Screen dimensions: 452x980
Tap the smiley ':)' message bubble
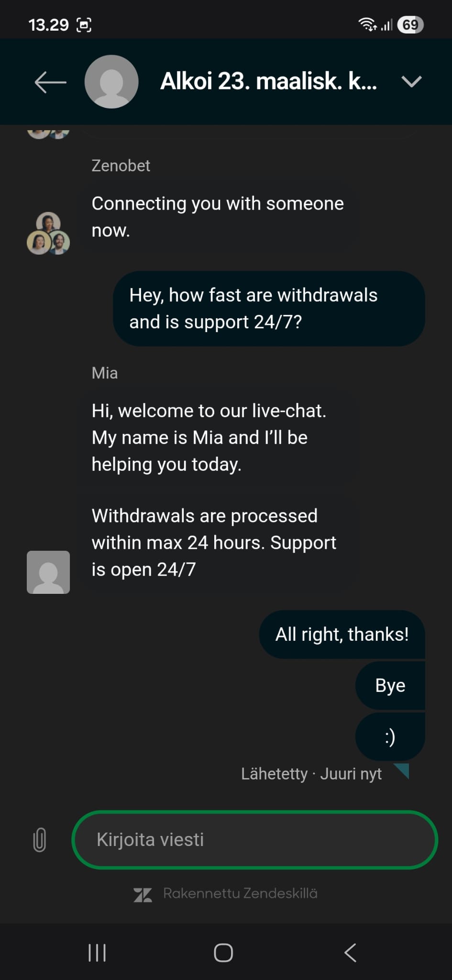click(x=390, y=736)
